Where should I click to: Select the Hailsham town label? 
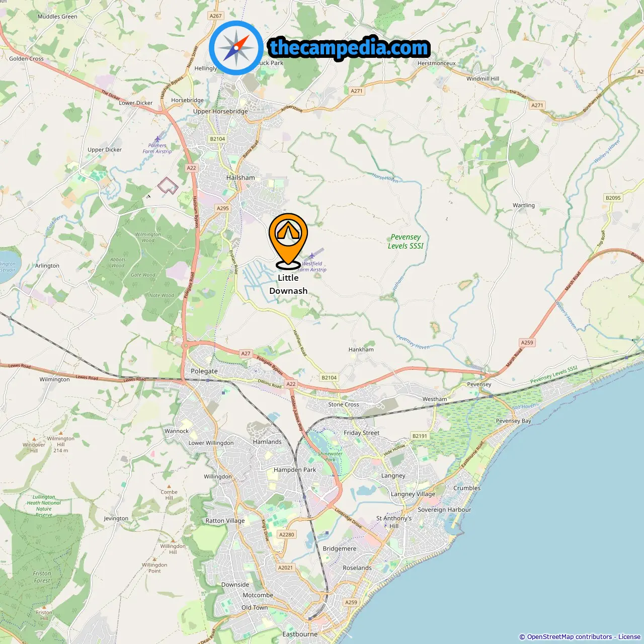coord(240,178)
